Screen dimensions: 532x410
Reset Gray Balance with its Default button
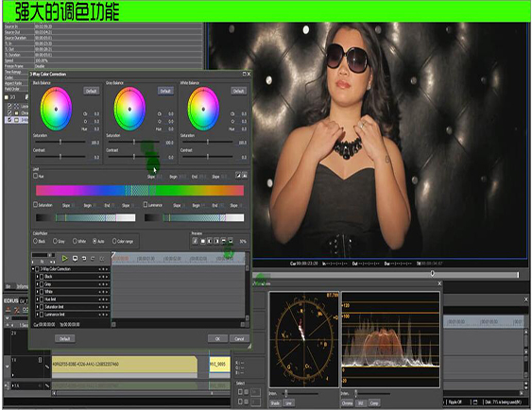pos(165,91)
